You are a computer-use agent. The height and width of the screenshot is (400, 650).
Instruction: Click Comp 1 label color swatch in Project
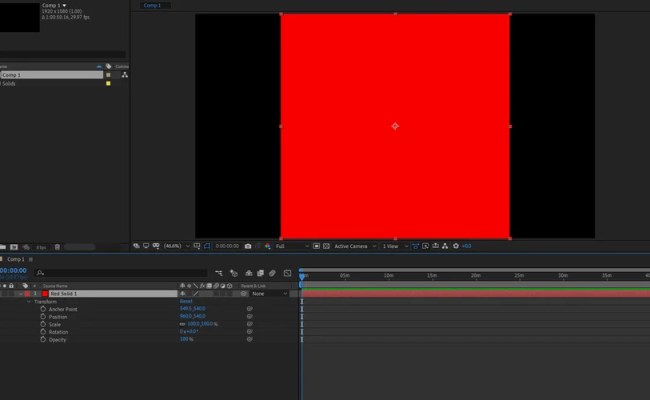point(108,75)
